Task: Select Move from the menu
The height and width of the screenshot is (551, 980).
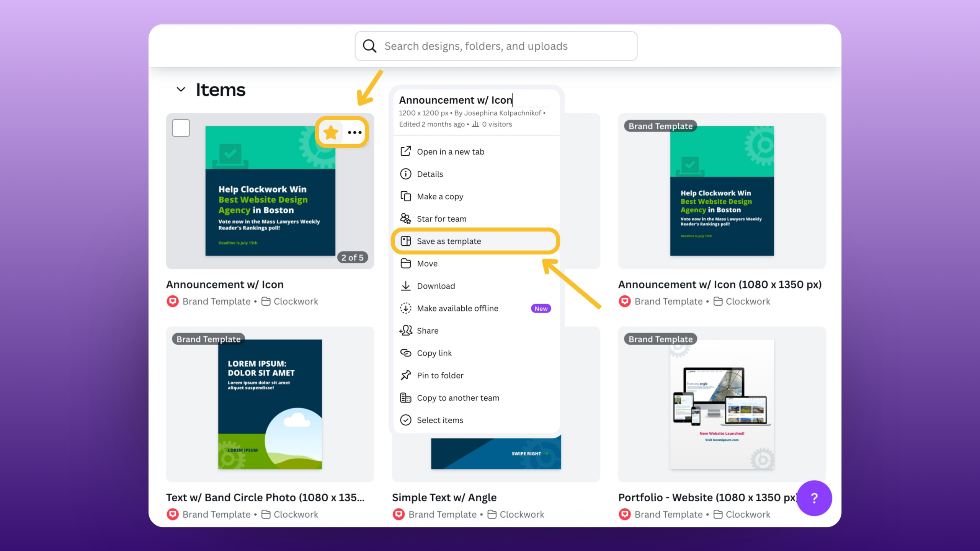Action: [476, 264]
